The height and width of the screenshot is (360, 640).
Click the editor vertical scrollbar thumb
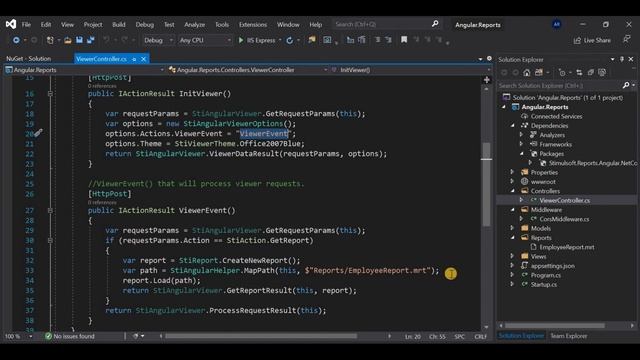pos(486,183)
